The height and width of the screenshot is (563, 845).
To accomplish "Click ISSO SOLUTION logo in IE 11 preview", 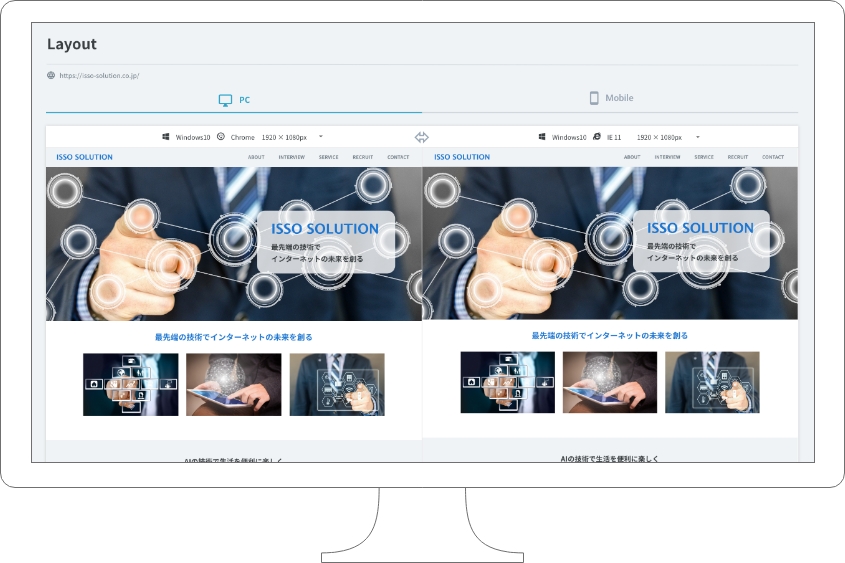I will click(462, 157).
